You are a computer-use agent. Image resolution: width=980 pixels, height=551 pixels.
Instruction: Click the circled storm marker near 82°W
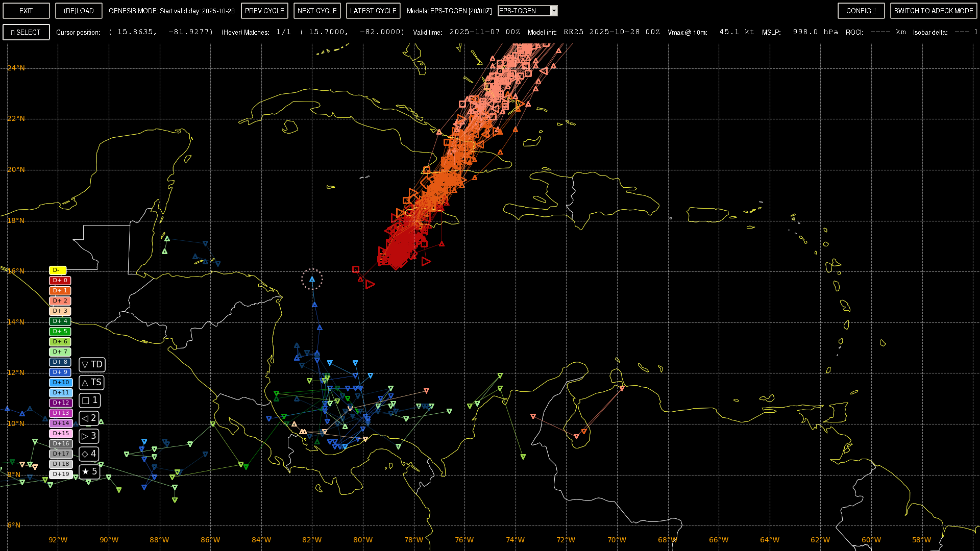pos(312,279)
